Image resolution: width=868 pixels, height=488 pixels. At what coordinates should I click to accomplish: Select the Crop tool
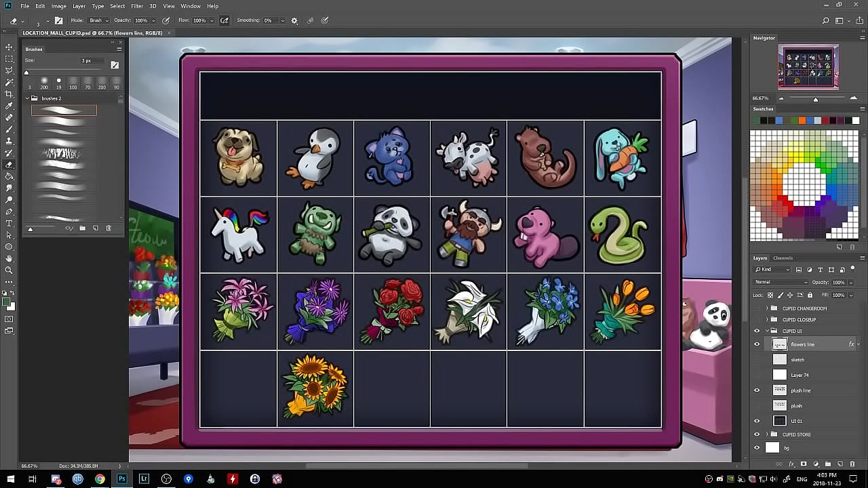9,94
